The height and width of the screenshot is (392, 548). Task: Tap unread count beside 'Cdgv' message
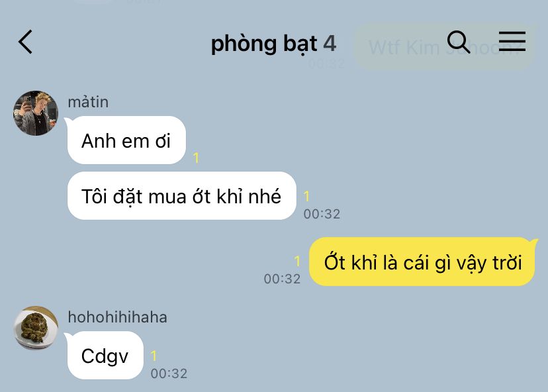(x=154, y=356)
